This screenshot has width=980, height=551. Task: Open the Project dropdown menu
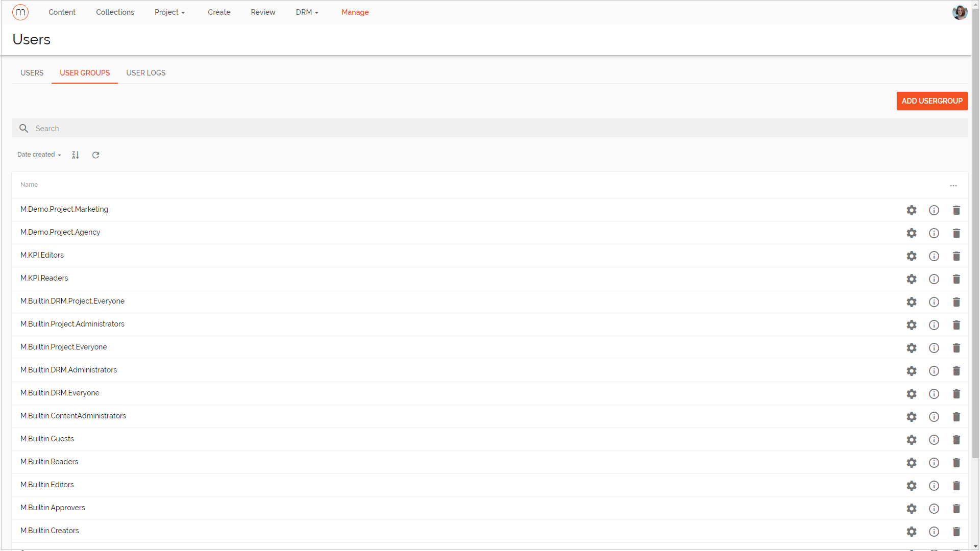pos(169,12)
